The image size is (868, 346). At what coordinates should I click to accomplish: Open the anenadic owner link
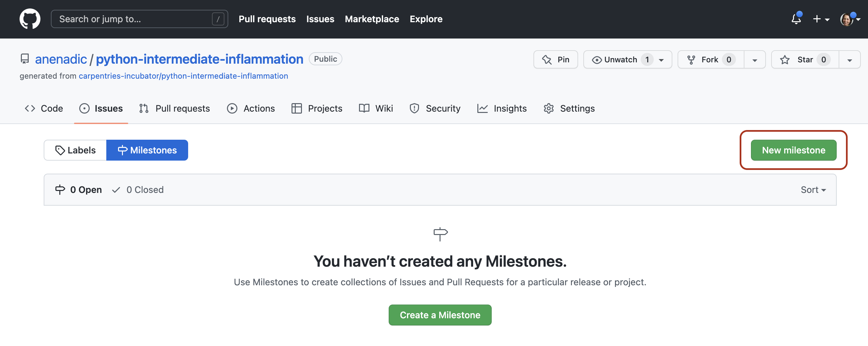(x=61, y=59)
